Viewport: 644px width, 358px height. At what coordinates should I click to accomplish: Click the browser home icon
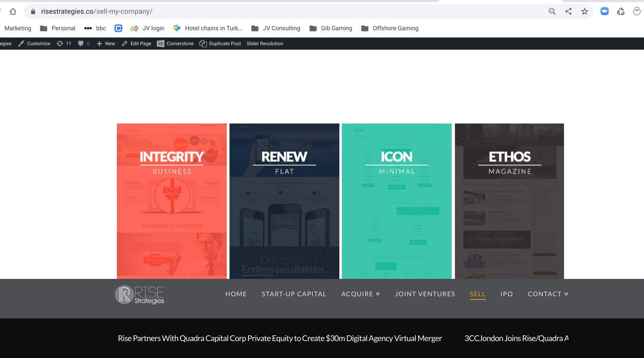[x=13, y=11]
